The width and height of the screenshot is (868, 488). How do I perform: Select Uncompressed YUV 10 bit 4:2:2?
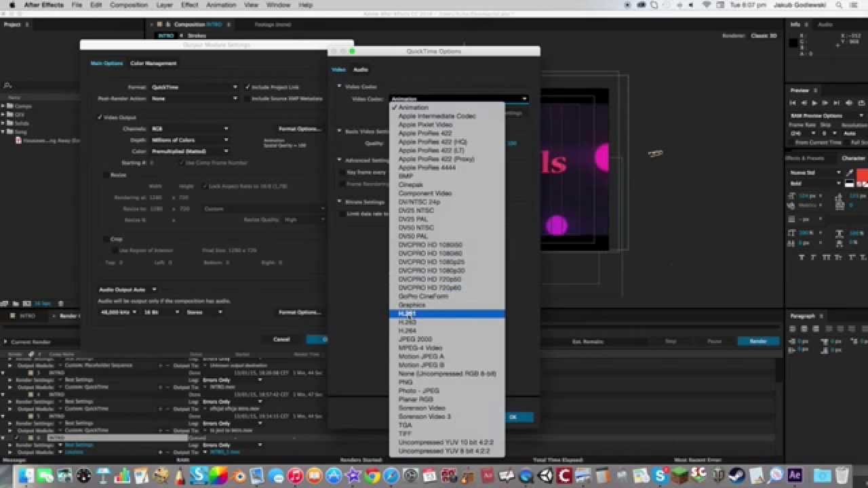(446, 443)
